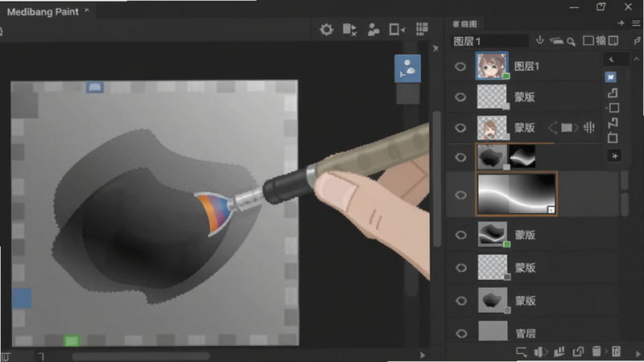The height and width of the screenshot is (362, 644).
Task: Toggle the eye of the bottom plain gray layer
Action: coord(460,333)
